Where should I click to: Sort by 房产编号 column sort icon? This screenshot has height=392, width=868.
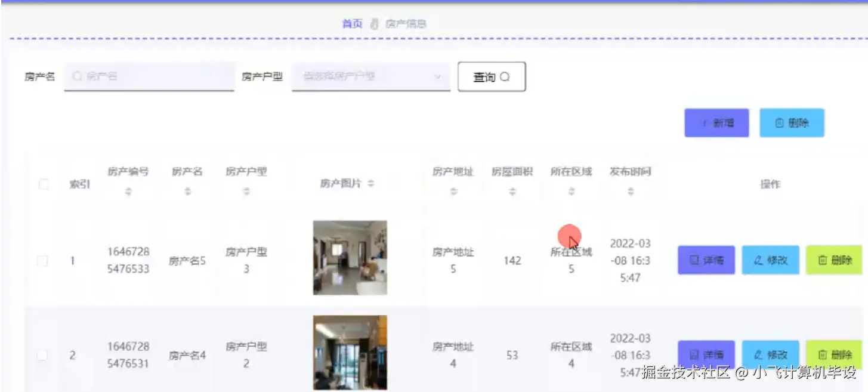128,192
